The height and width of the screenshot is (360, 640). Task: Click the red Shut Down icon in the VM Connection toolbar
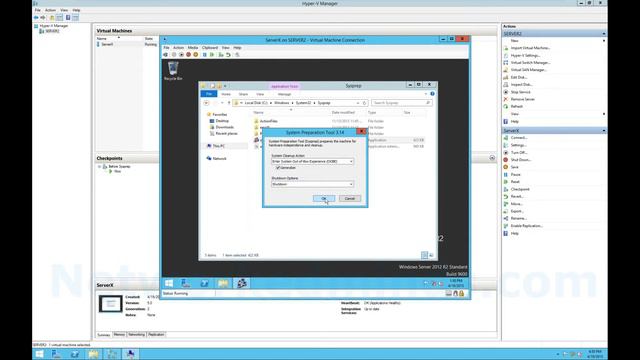click(x=189, y=55)
